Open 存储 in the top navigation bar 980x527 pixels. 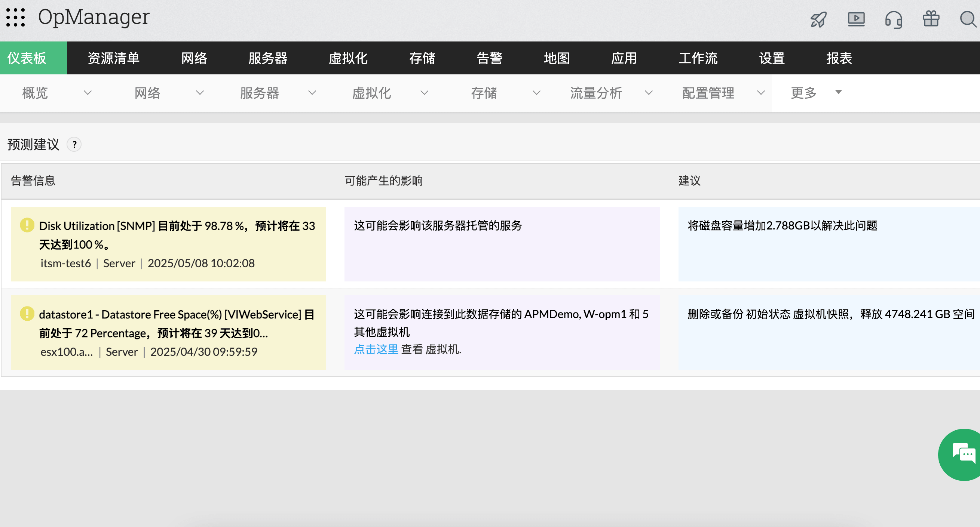(422, 58)
